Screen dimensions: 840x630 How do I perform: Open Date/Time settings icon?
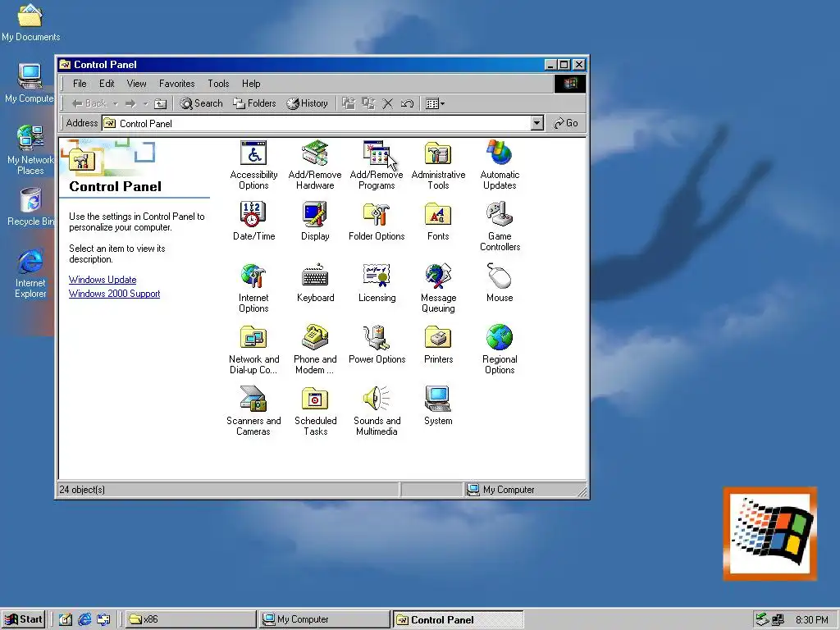(253, 221)
